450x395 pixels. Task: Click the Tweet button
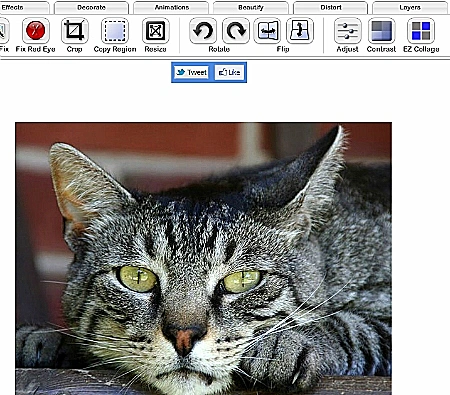click(x=192, y=72)
